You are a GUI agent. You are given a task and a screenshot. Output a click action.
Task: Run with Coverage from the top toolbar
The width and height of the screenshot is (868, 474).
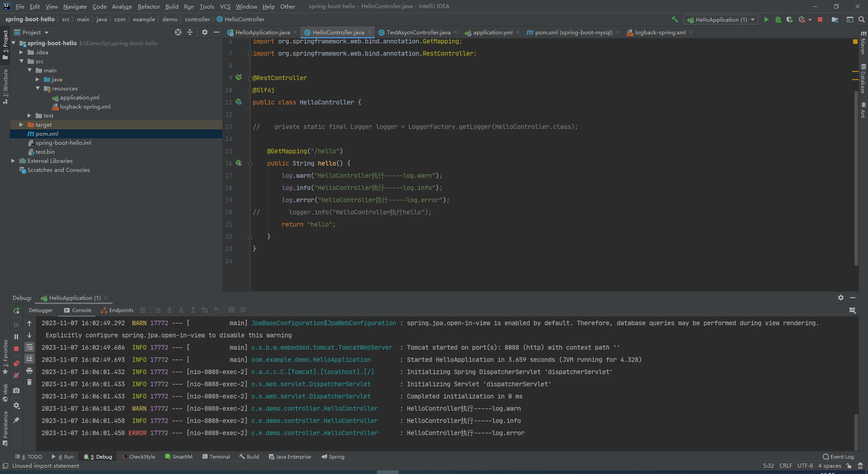[789, 19]
